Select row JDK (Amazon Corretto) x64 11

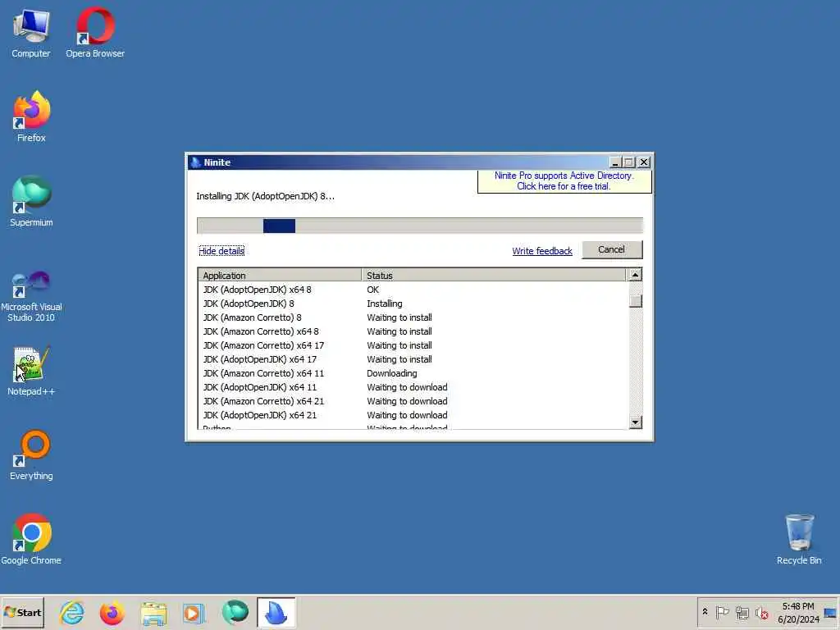pos(413,373)
